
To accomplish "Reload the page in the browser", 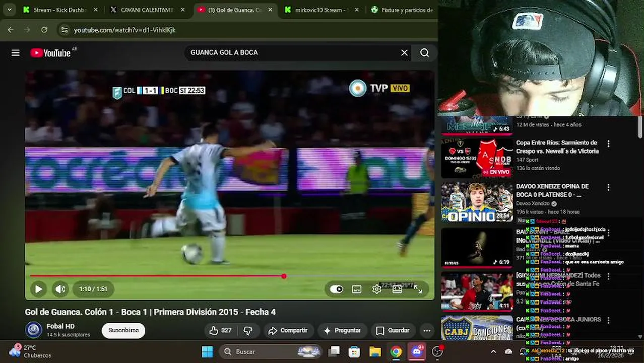I will pyautogui.click(x=44, y=30).
